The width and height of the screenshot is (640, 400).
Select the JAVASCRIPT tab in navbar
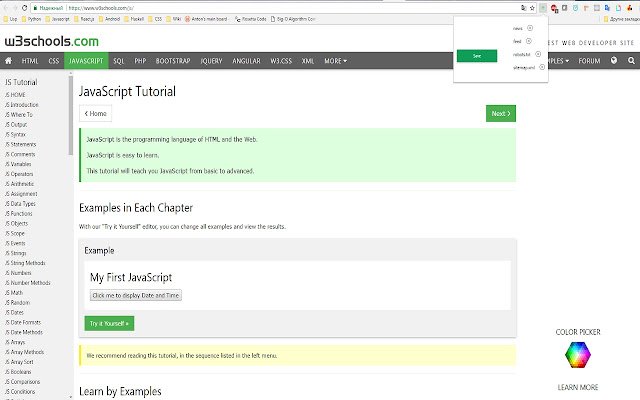click(86, 60)
